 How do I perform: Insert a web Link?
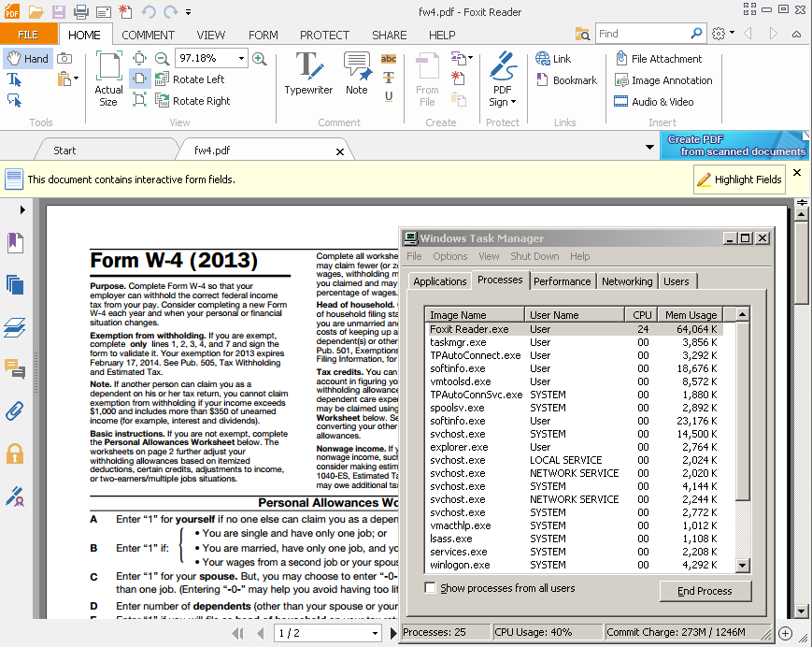[x=553, y=59]
